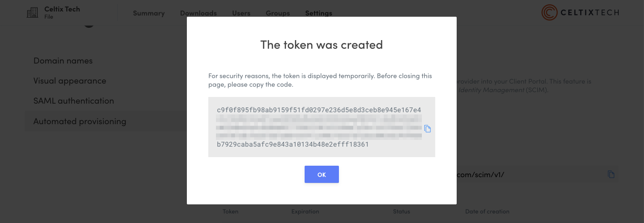This screenshot has width=644, height=223.
Task: Select Automated provisioning in sidebar
Action: [x=80, y=121]
